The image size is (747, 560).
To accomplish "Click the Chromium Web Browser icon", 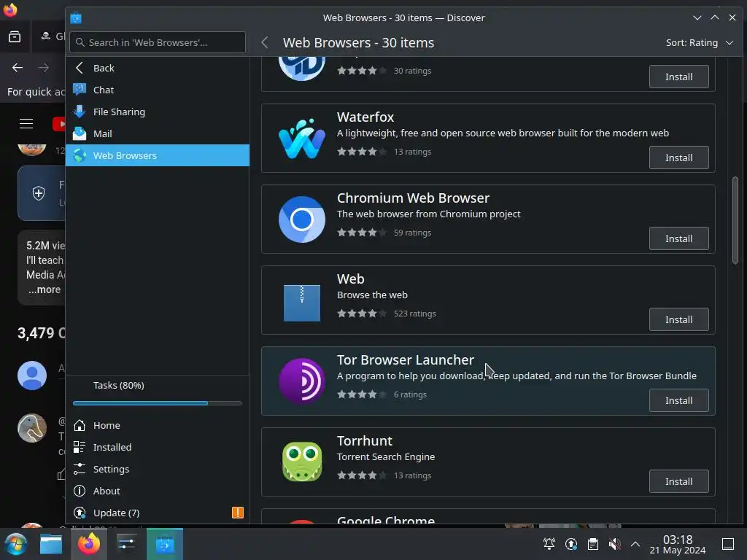I will point(302,219).
